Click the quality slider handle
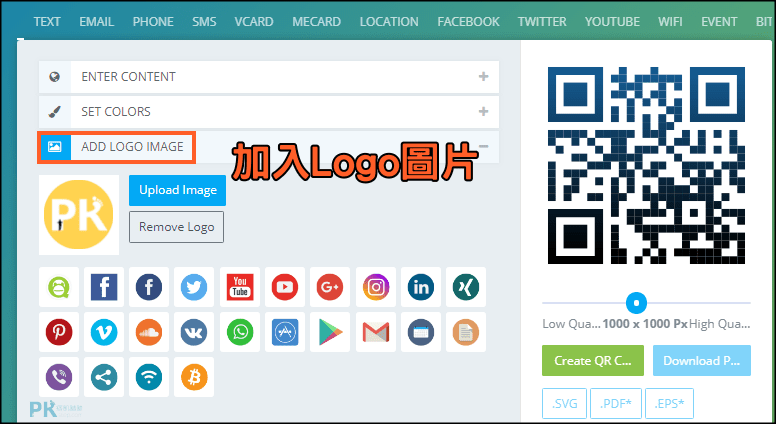 [x=636, y=303]
